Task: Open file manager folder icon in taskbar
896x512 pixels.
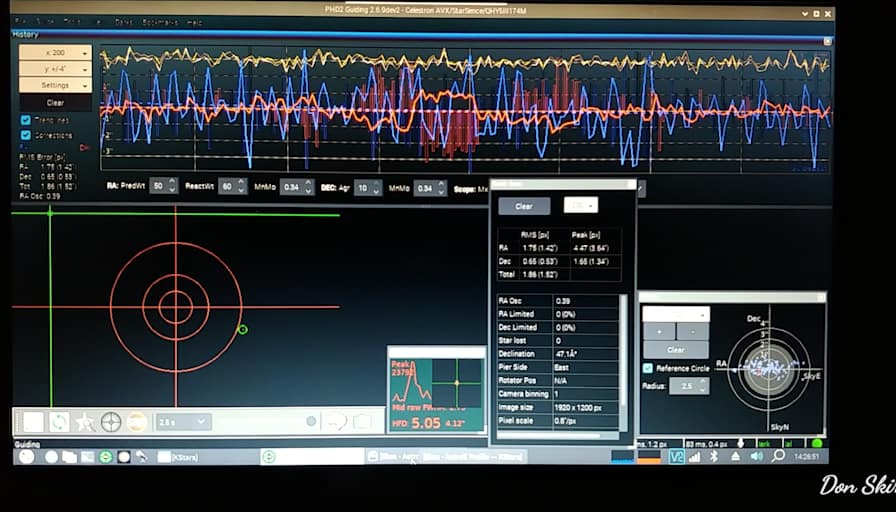Action: click(69, 457)
